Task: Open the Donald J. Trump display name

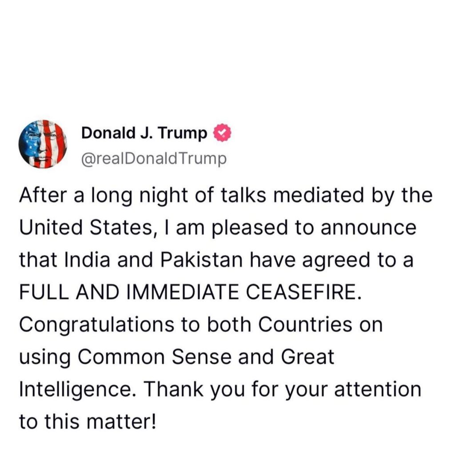Action: (144, 133)
